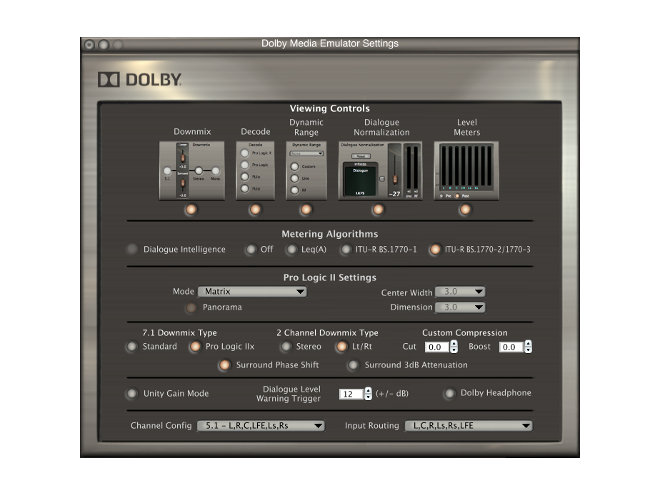Enable Dialogue Intelligence
This screenshot has height=495, width=660.
click(x=132, y=249)
